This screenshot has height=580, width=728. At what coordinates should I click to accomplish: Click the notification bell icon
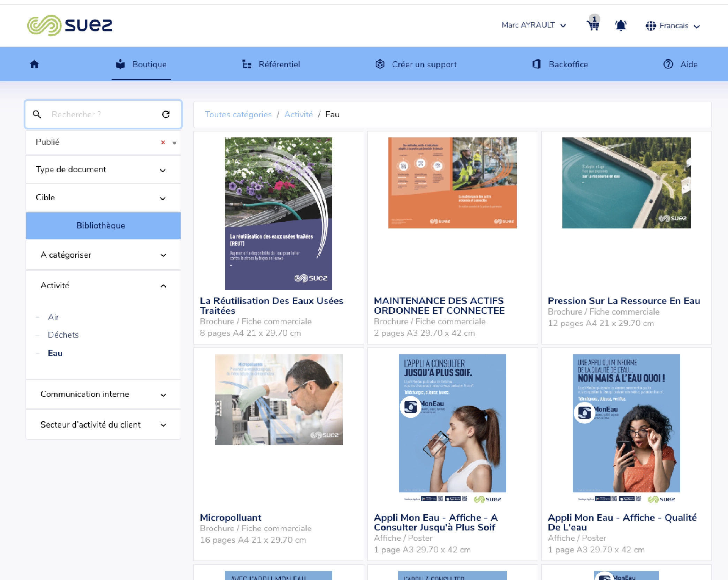(x=620, y=25)
